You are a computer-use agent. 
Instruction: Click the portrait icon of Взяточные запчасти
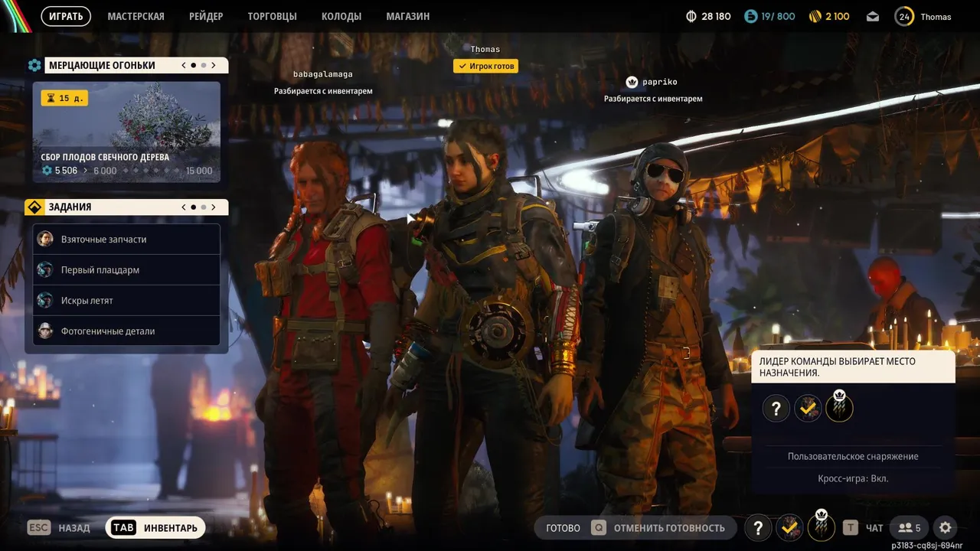tap(45, 239)
